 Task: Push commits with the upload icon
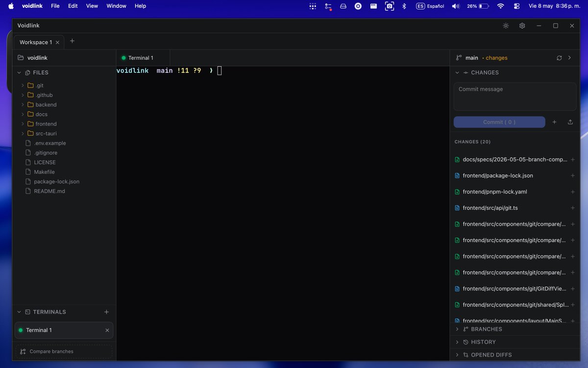pyautogui.click(x=570, y=122)
